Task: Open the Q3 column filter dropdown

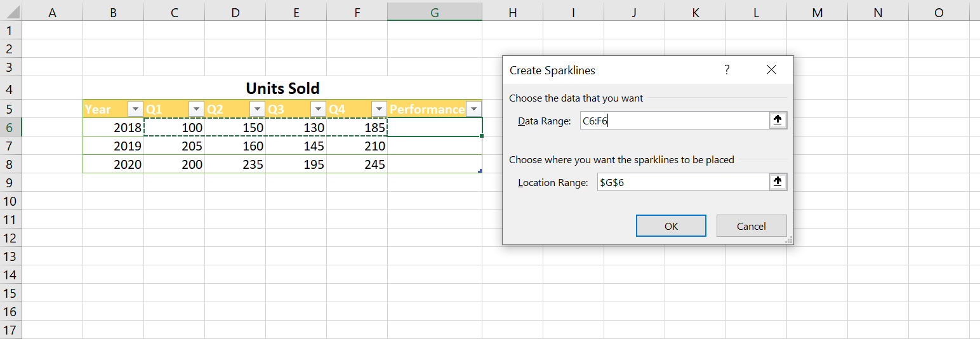Action: click(x=318, y=109)
